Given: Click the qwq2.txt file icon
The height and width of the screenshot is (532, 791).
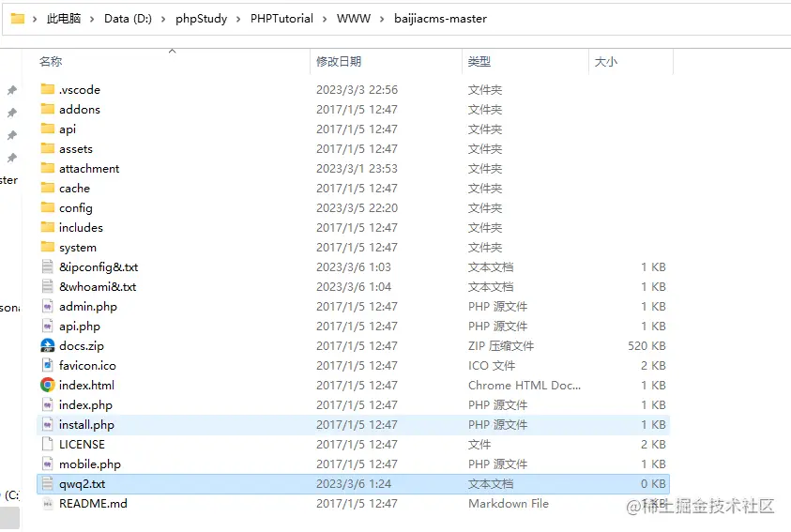Looking at the screenshot, I should (48, 483).
